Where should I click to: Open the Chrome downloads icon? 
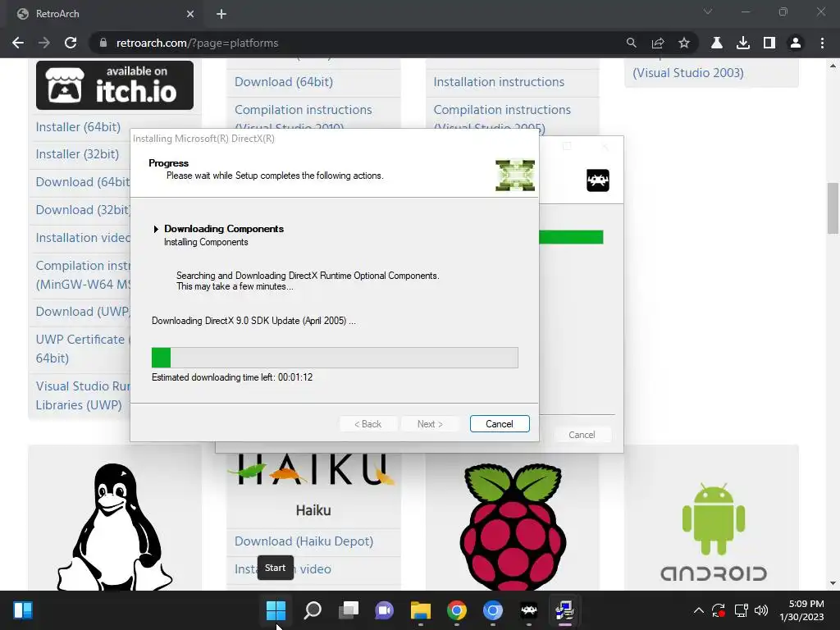click(x=743, y=43)
